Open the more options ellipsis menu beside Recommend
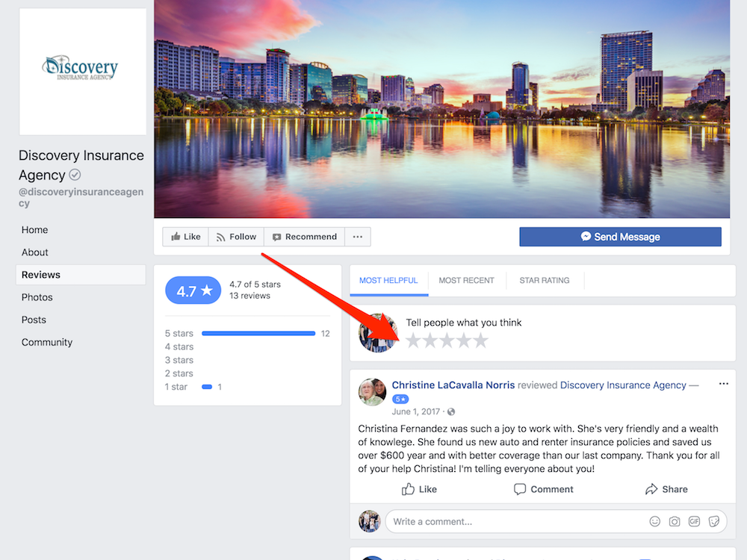The height and width of the screenshot is (560, 747). (358, 237)
